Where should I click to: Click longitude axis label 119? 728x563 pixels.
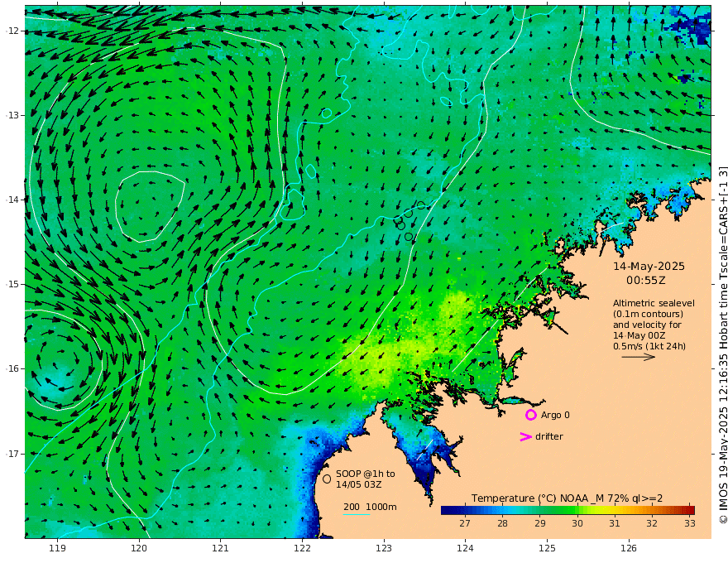tap(57, 548)
